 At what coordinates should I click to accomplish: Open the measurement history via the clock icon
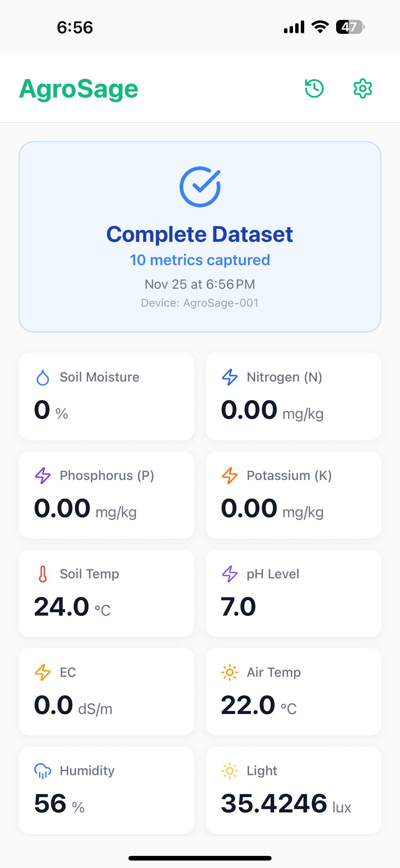click(x=314, y=88)
